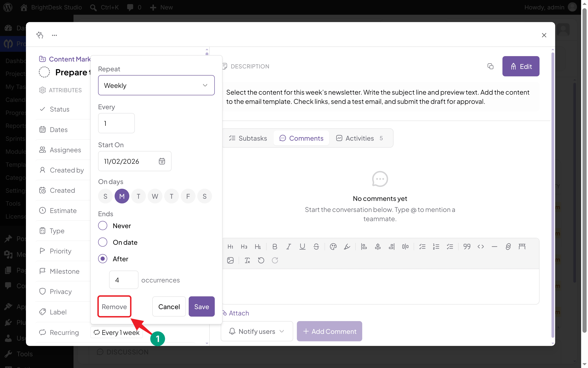Image resolution: width=588 pixels, height=368 pixels.
Task: Toggle Saturday in On days
Action: point(204,196)
